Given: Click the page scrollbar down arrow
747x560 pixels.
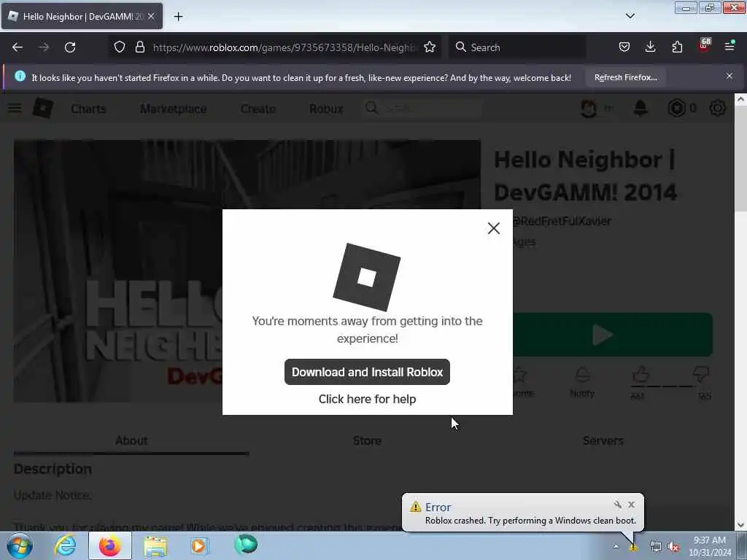Looking at the screenshot, I should [x=740, y=525].
